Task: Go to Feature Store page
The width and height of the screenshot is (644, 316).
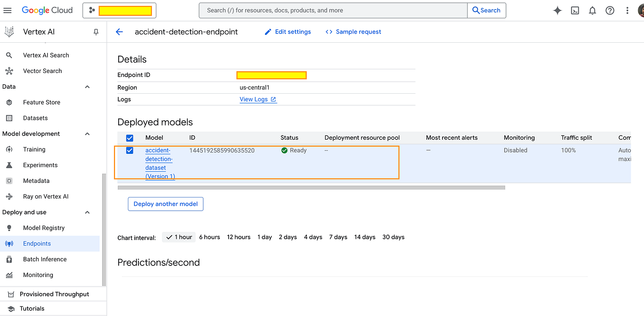Action: pos(41,102)
